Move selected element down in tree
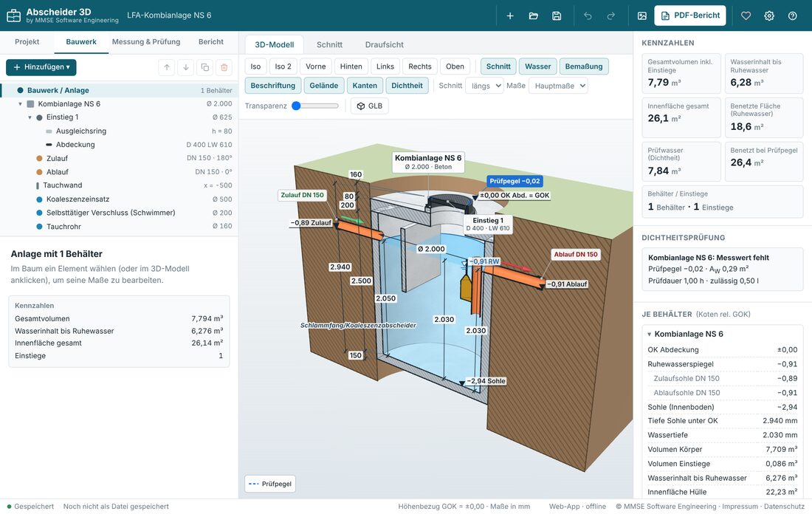This screenshot has width=812, height=514. 186,67
